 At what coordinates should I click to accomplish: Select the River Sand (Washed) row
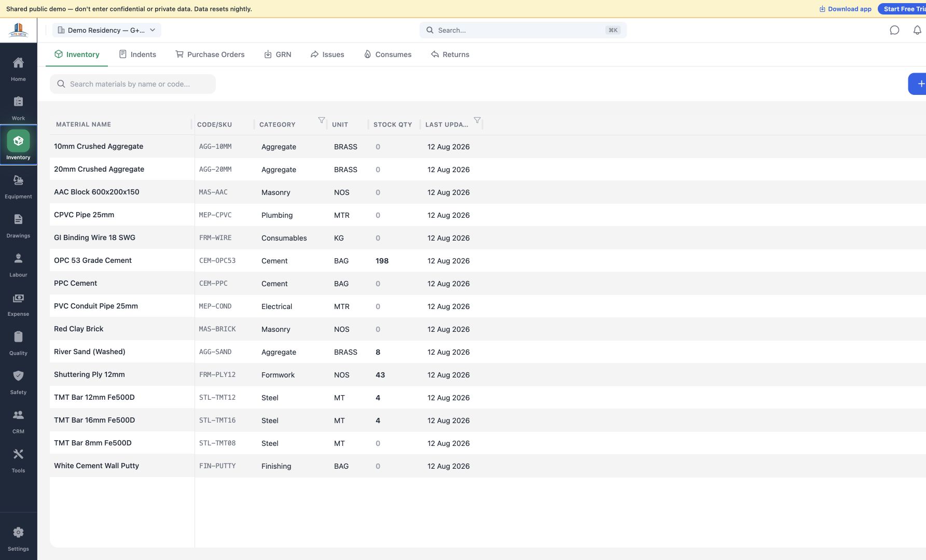pyautogui.click(x=488, y=352)
